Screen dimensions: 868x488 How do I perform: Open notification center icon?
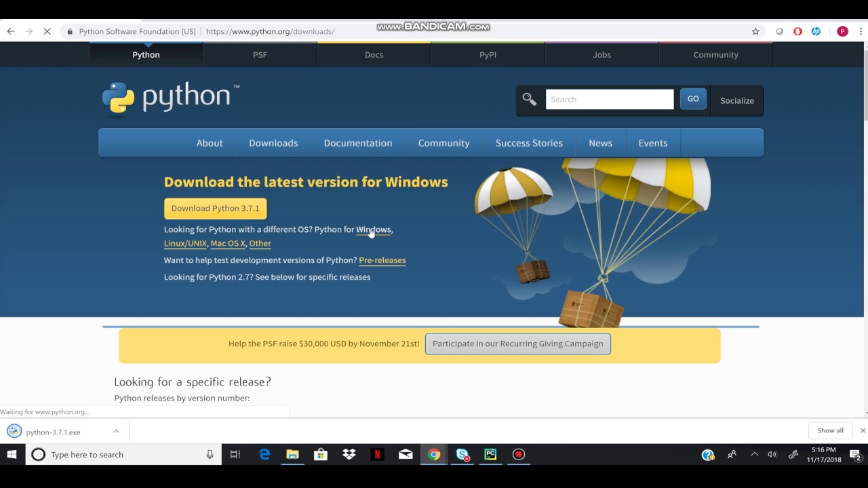pos(855,454)
